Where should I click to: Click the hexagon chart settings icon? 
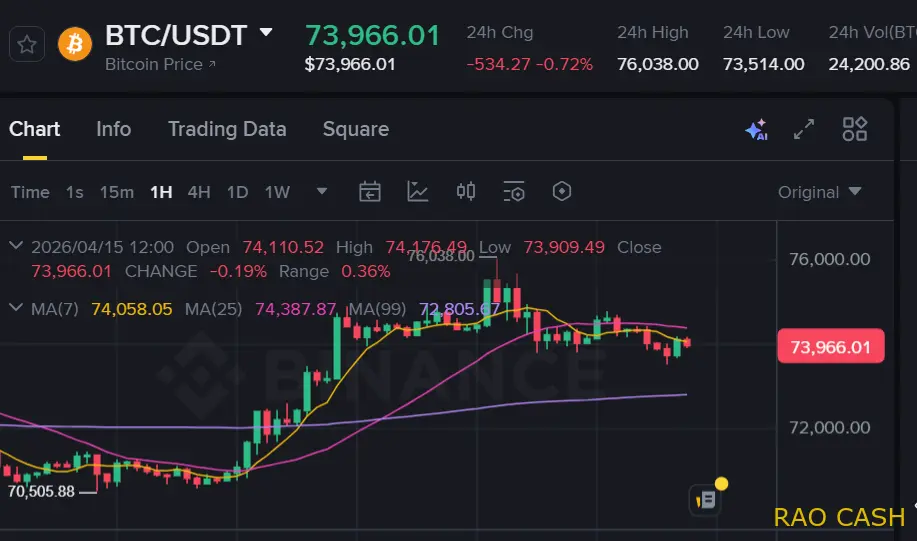coord(561,191)
